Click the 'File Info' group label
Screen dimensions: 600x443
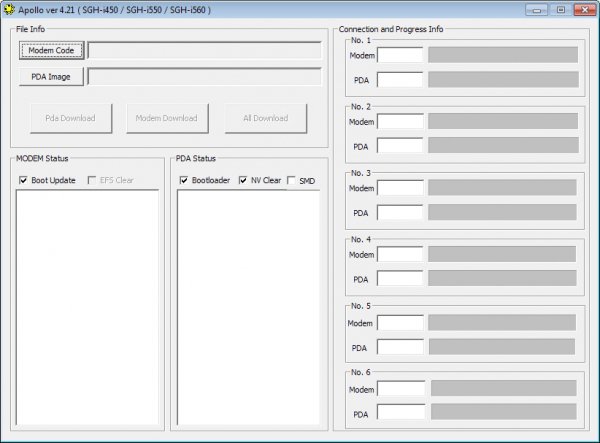click(x=30, y=29)
